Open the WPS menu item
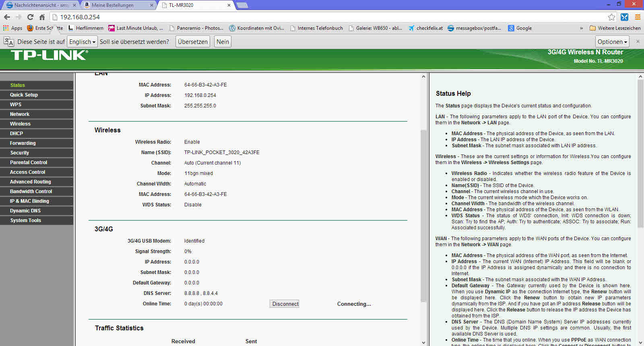Image resolution: width=644 pixels, height=346 pixels. [37, 105]
